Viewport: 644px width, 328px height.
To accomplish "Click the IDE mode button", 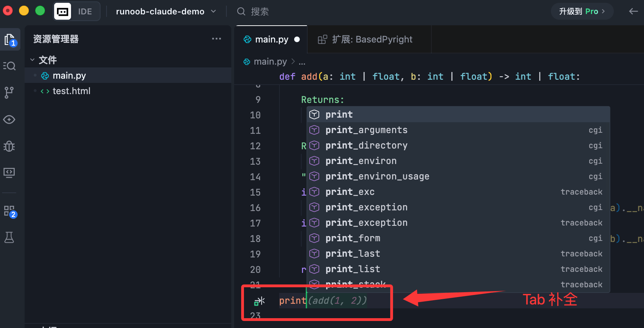I will pos(77,11).
